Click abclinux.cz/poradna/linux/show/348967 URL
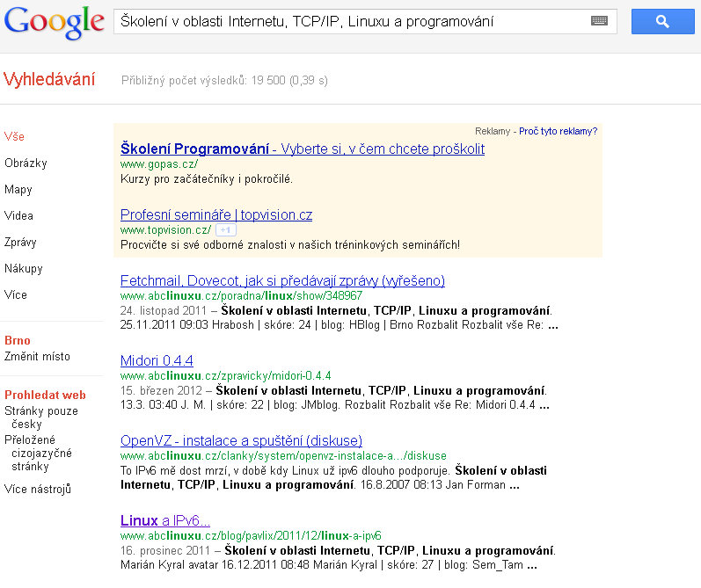 (241, 296)
